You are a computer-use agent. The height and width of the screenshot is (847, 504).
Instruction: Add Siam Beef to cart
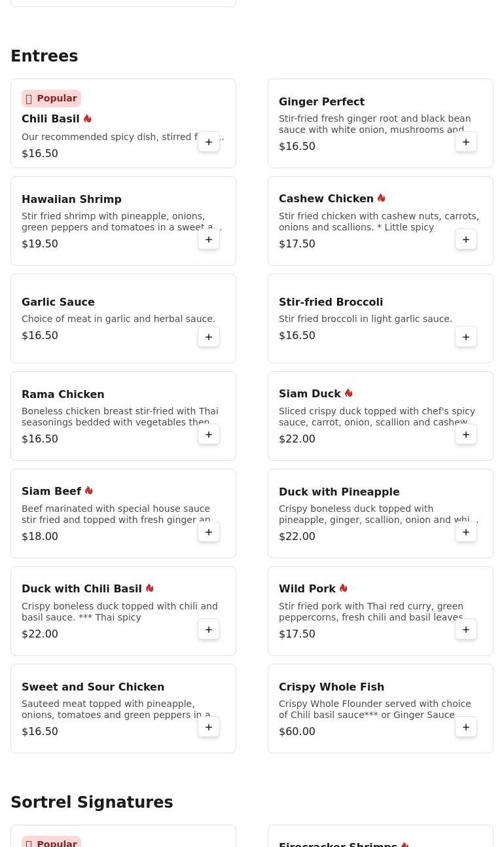pyautogui.click(x=209, y=532)
